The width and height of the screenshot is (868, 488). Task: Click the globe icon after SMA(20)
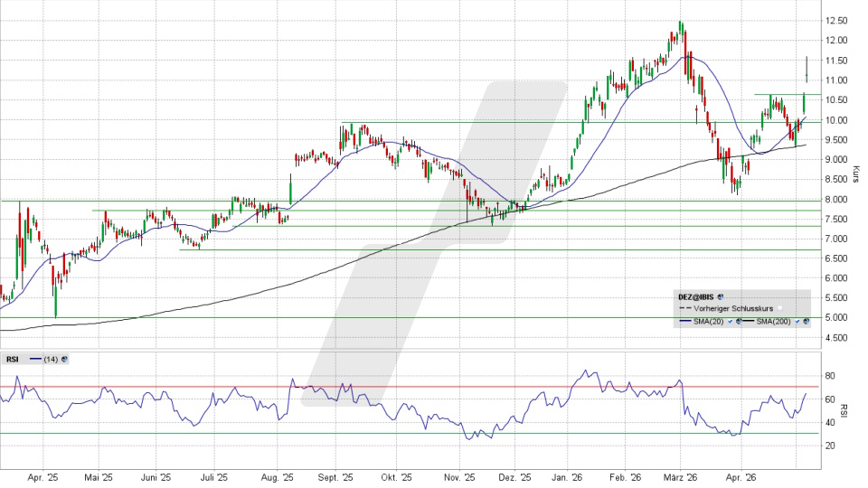(739, 322)
